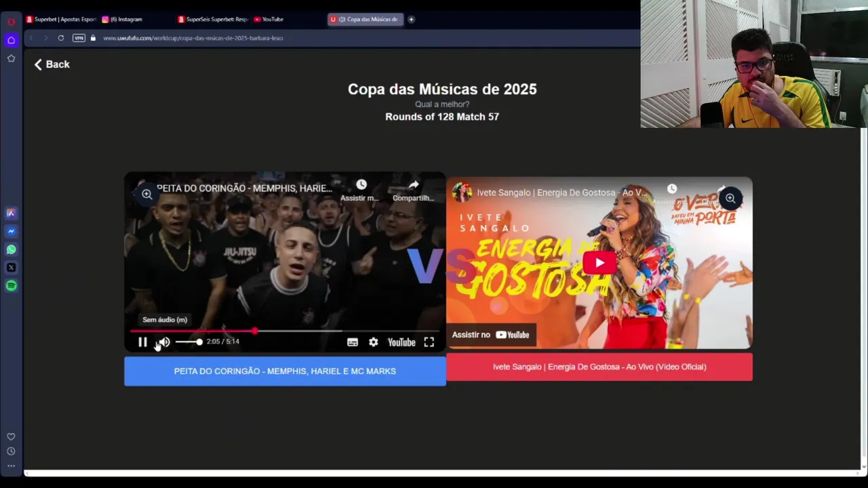Image resolution: width=868 pixels, height=488 pixels.
Task: Open history clock icon in sidebar
Action: click(11, 451)
